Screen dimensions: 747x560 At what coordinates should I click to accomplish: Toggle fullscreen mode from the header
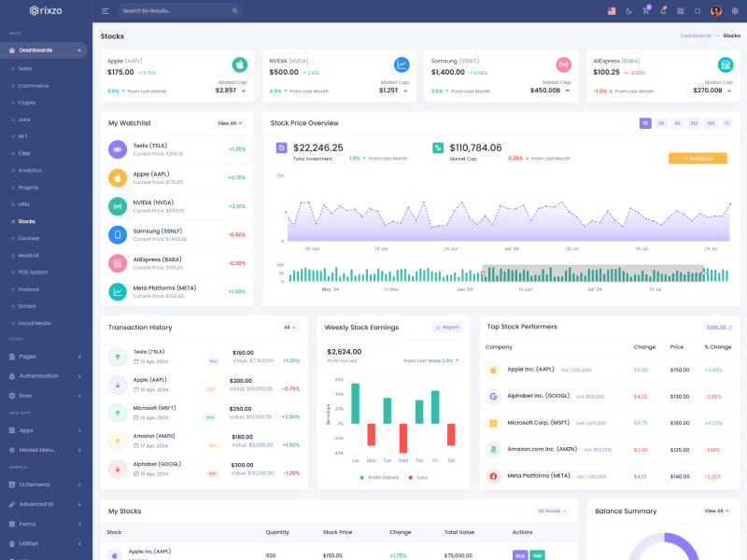698,11
